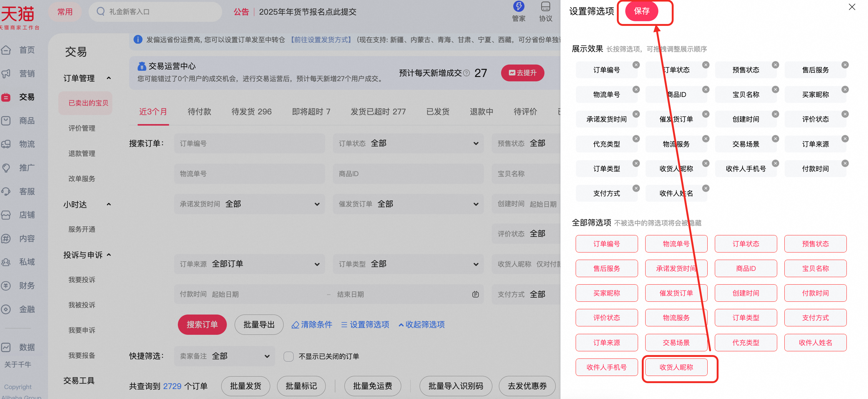
Task: Remove 评价状态 chip from 展示效果
Action: (845, 114)
